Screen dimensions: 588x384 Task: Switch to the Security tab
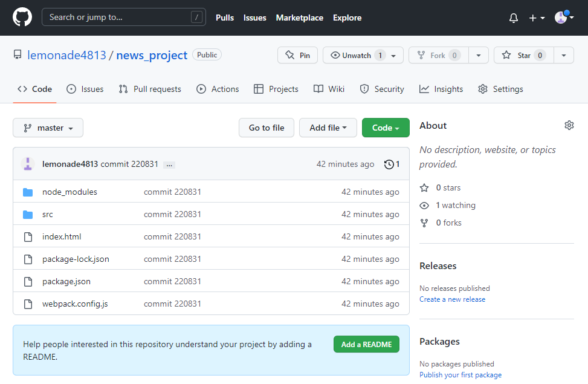tap(382, 89)
